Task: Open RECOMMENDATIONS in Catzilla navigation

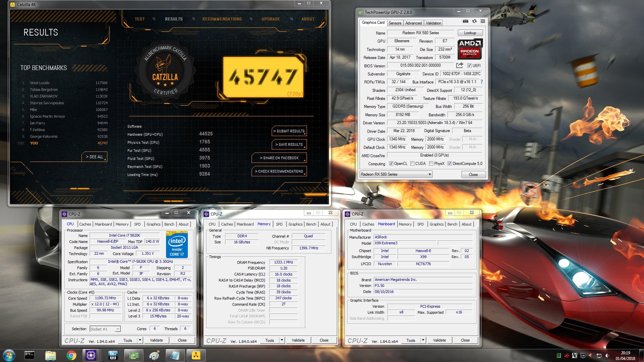Action: pyautogui.click(x=222, y=19)
